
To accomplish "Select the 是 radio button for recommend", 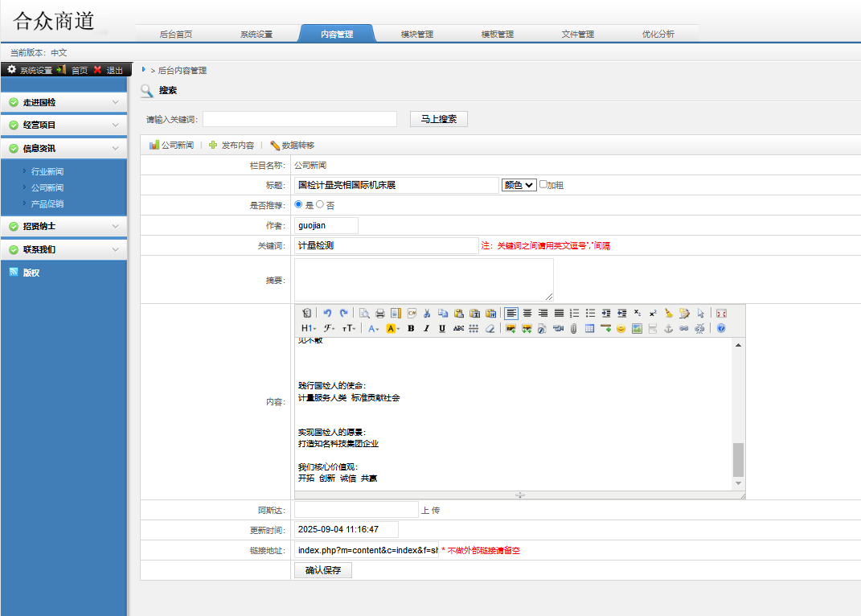I will point(299,204).
